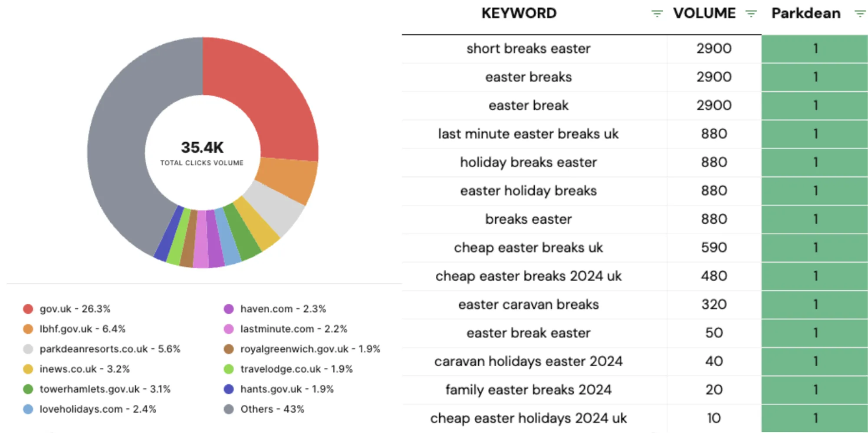Image resolution: width=868 pixels, height=433 pixels.
Task: Open the KEYWORD column filter icon
Action: (657, 14)
